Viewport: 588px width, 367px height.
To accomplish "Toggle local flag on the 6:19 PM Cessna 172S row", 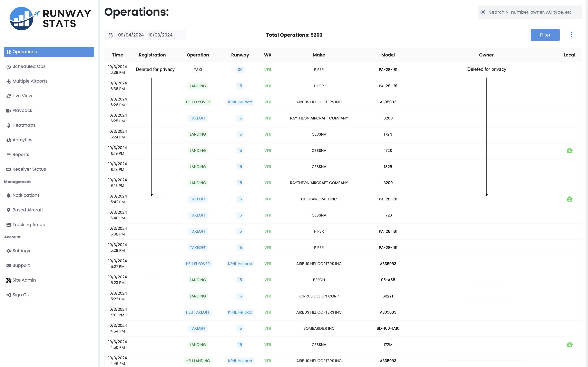I will [x=570, y=150].
